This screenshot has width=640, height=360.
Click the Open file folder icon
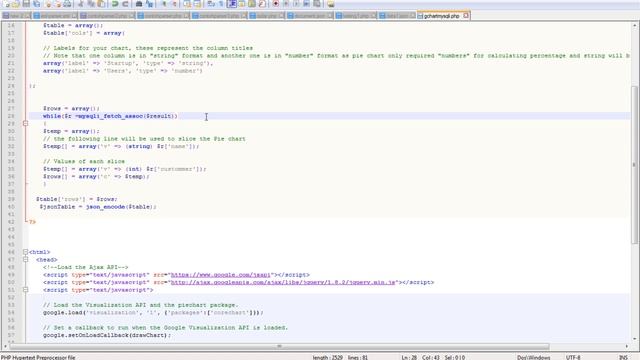[x=16, y=4]
